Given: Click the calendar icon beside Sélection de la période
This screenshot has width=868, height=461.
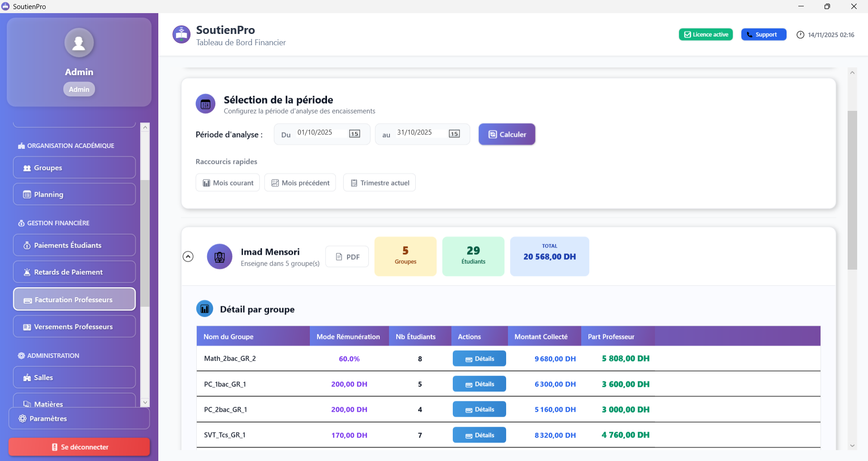Looking at the screenshot, I should (206, 104).
